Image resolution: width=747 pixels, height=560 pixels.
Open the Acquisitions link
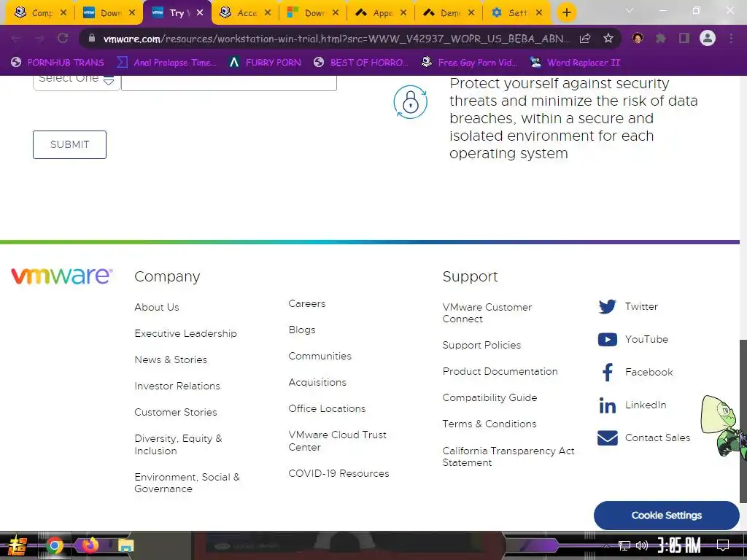(x=317, y=382)
